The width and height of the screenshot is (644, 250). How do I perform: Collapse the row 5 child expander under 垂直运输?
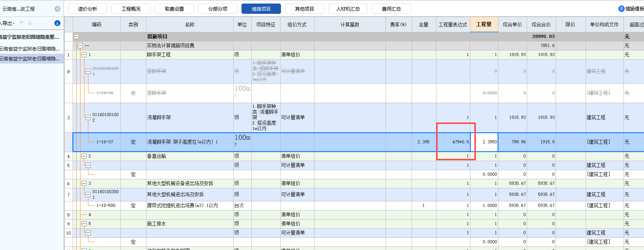pos(88,165)
